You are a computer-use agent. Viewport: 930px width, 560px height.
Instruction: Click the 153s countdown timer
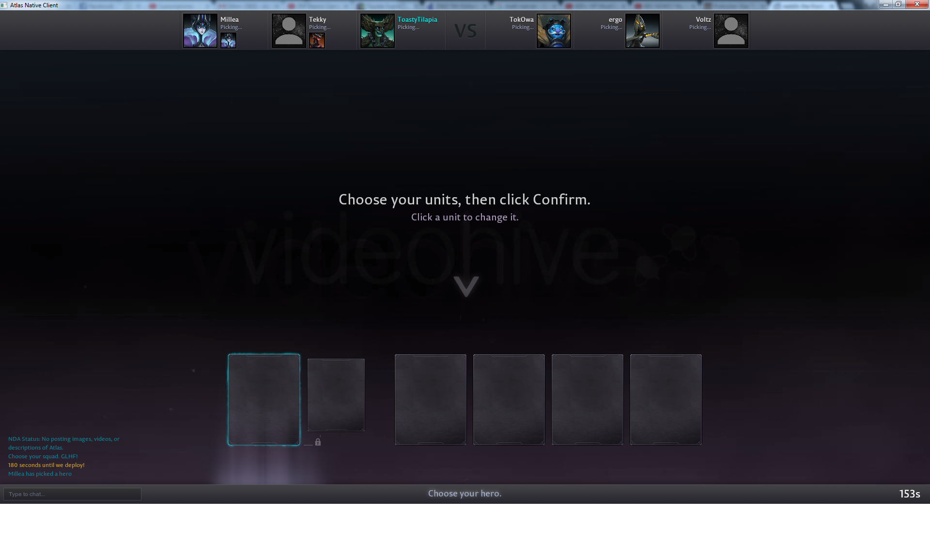pos(909,494)
